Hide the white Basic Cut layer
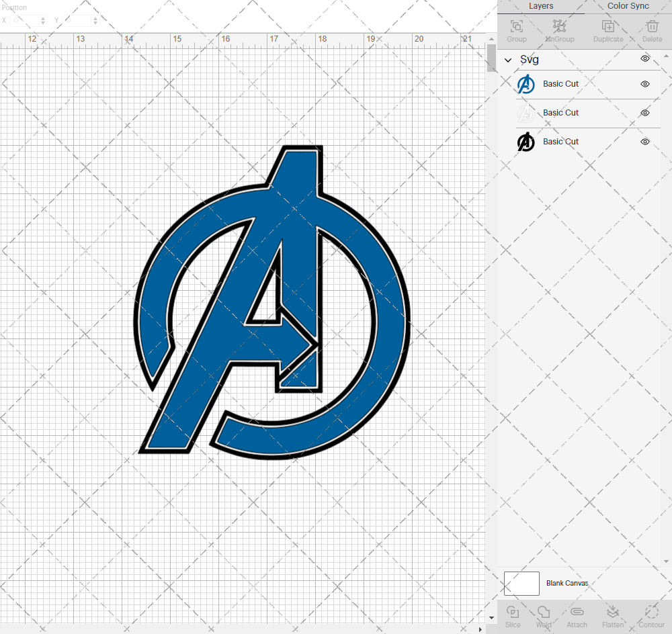The width and height of the screenshot is (672, 634). tap(645, 113)
